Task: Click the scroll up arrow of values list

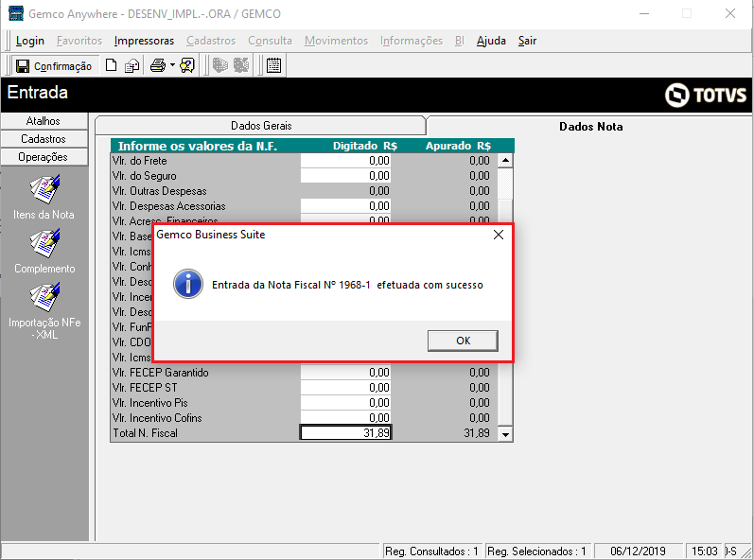Action: [505, 160]
